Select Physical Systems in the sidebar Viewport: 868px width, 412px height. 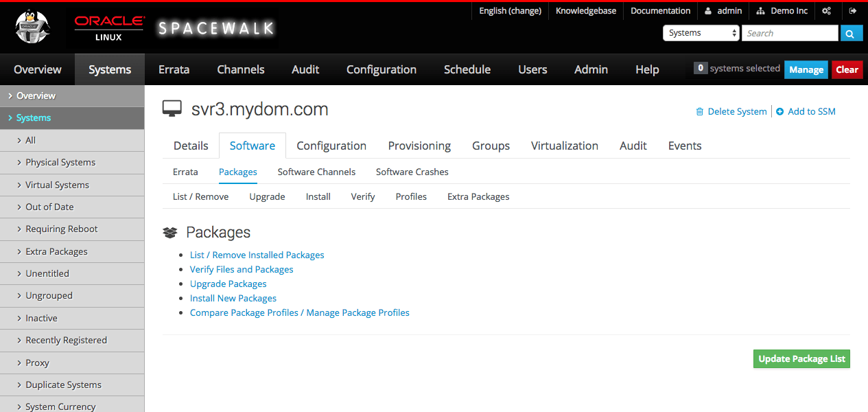[x=72, y=163]
